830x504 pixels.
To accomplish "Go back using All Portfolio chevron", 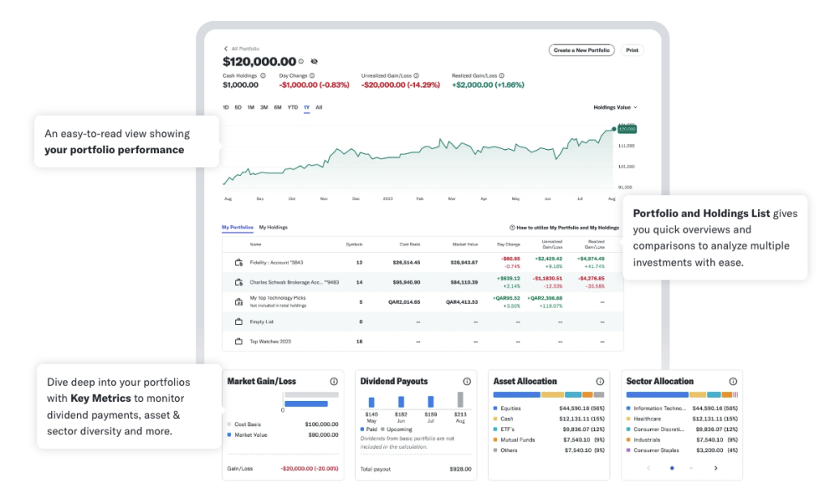I will point(226,49).
